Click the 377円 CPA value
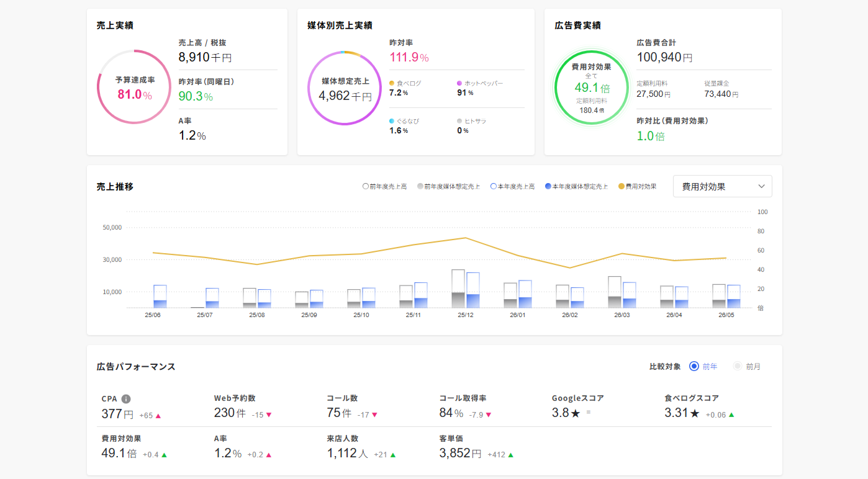868x479 pixels. [117, 414]
